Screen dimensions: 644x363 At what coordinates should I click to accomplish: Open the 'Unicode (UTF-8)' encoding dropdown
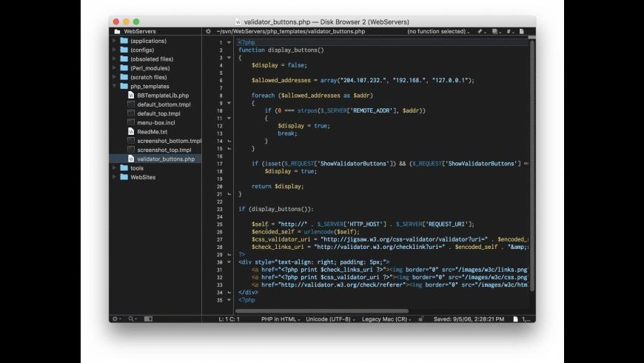coord(329,319)
